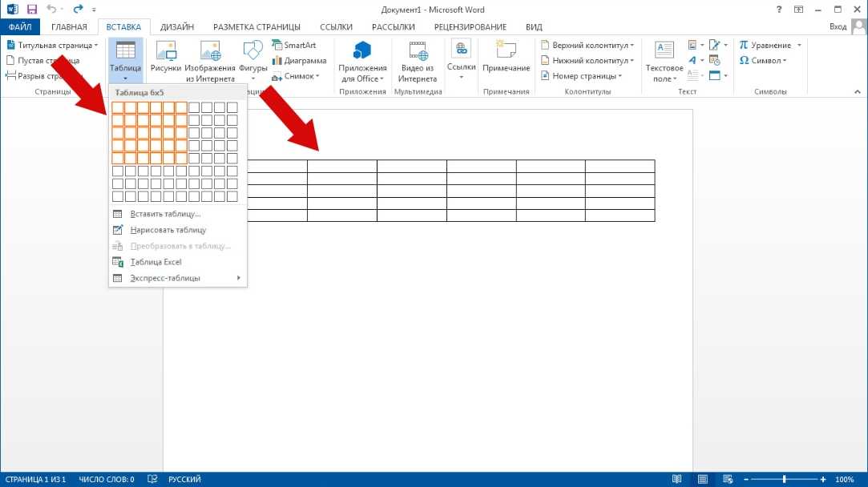Switch to the ДИЗАЙН tab
The image size is (868, 487).
pos(177,26)
